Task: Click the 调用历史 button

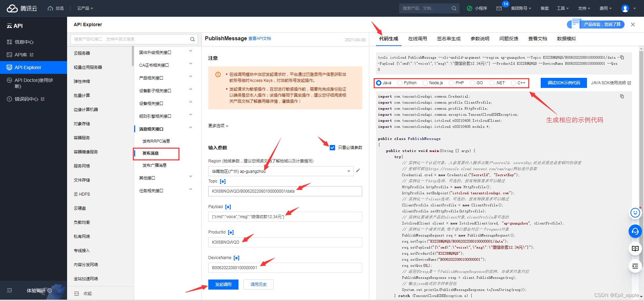Action: (259, 285)
